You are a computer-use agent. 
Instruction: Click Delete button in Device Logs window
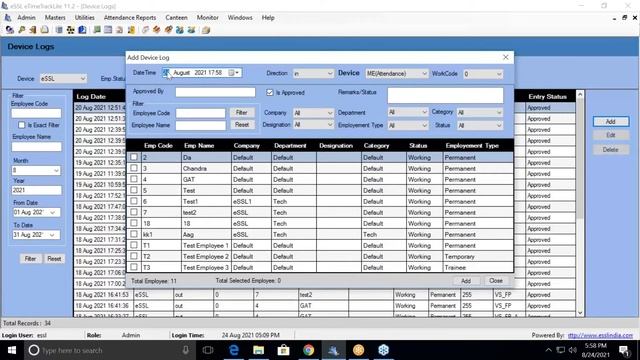click(x=610, y=150)
